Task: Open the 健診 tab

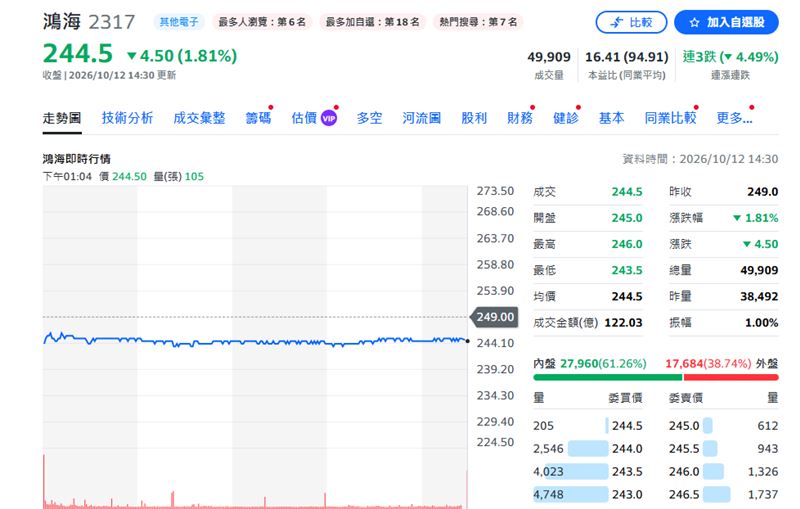Action: tap(566, 118)
